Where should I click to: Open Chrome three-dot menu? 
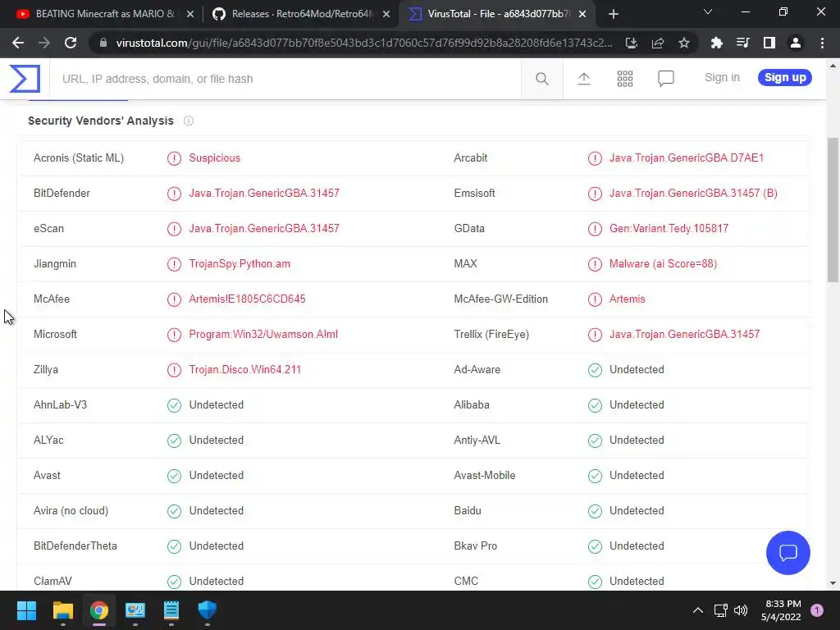pyautogui.click(x=822, y=43)
